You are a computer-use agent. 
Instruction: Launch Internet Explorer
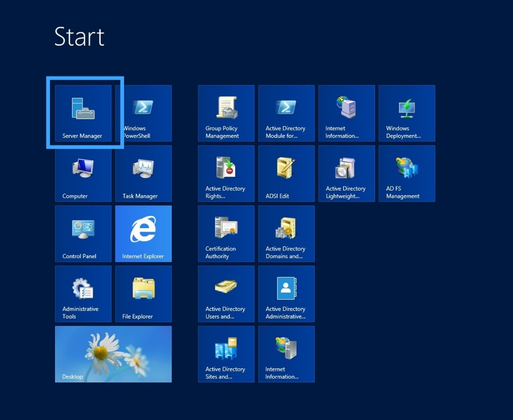click(143, 233)
